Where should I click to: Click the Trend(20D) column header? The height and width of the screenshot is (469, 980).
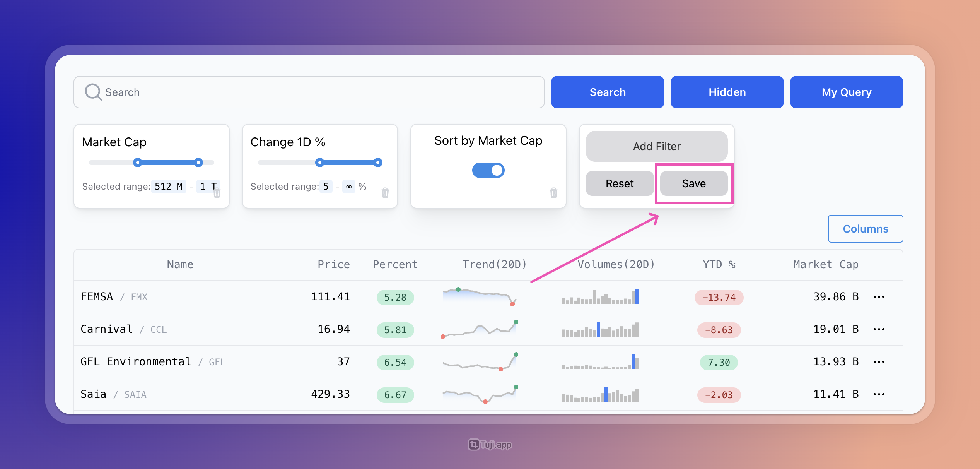coord(495,264)
